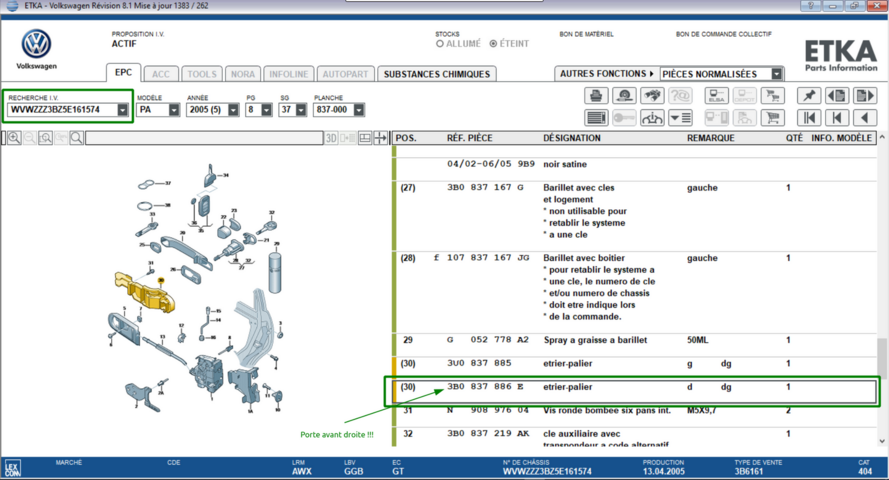Click the list-with-arrow filter icon
Viewport: 889px width, 480px height.
point(680,118)
